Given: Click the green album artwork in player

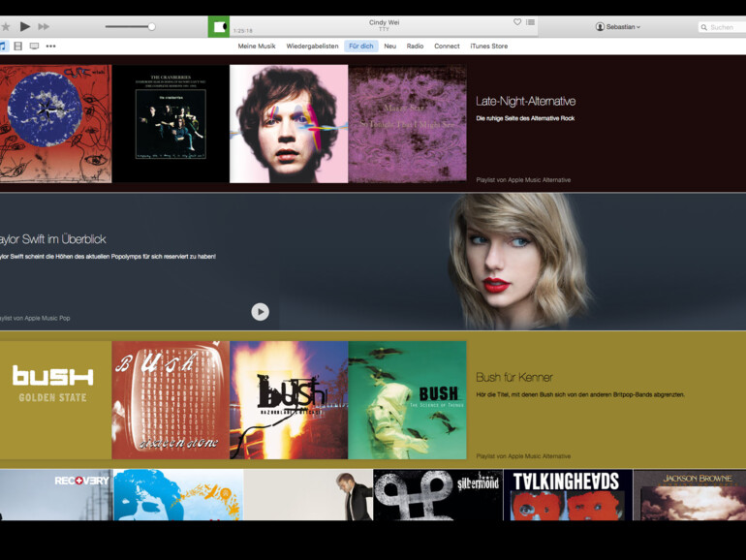Looking at the screenshot, I should coord(219,27).
